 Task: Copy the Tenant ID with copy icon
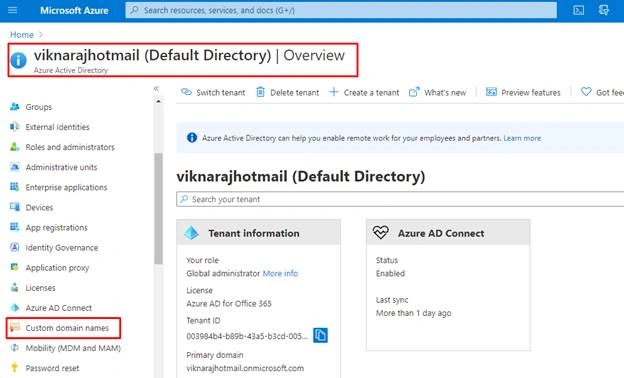click(320, 335)
